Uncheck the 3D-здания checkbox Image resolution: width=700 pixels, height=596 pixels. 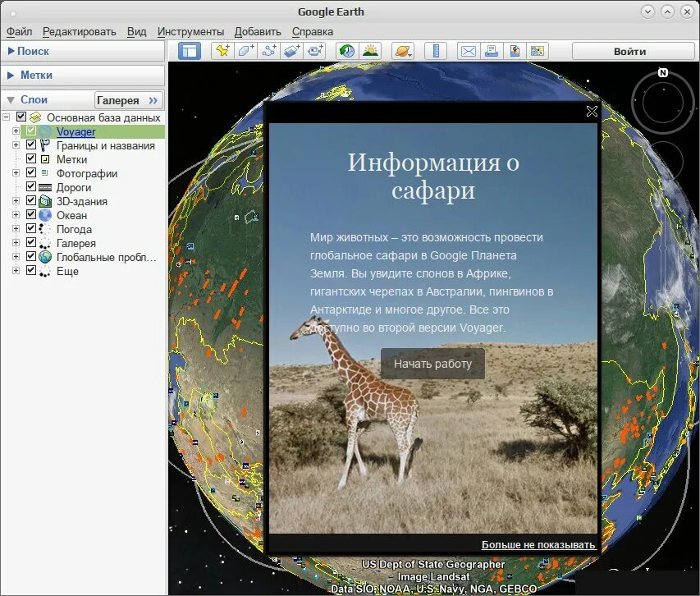tap(31, 200)
